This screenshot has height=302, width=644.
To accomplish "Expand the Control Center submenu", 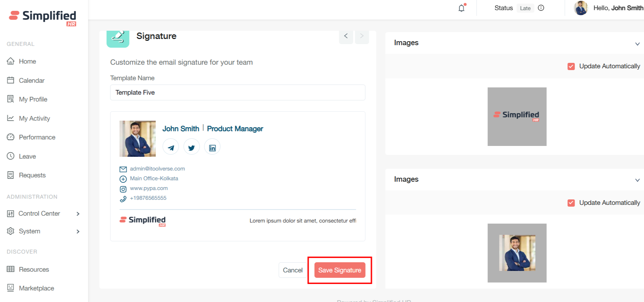I will click(x=78, y=214).
